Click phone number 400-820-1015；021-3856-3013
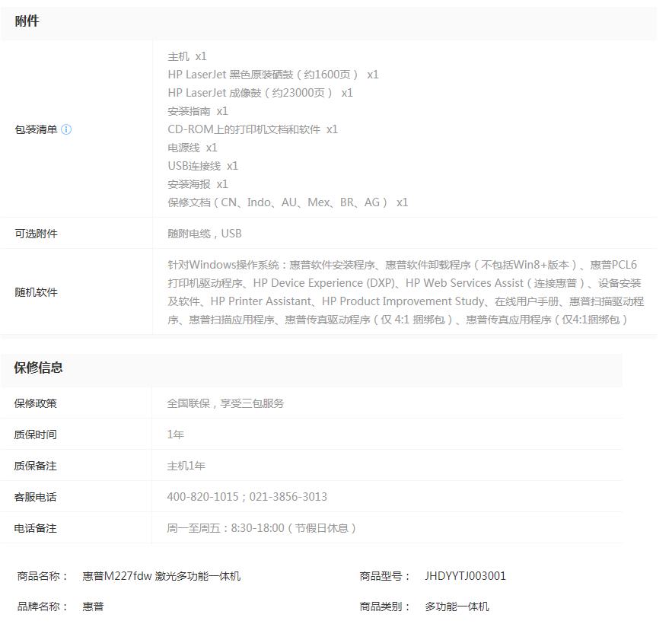 click(247, 497)
